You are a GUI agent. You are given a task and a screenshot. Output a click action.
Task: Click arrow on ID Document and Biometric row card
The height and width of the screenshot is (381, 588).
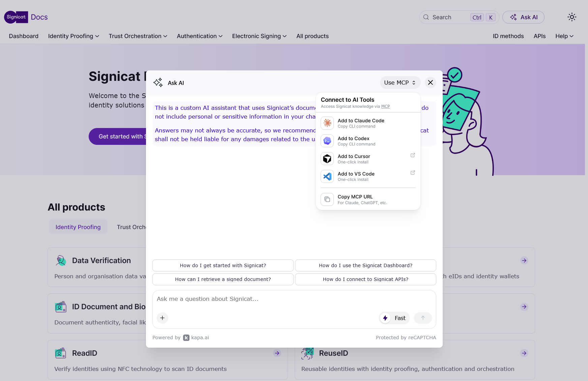(x=524, y=307)
